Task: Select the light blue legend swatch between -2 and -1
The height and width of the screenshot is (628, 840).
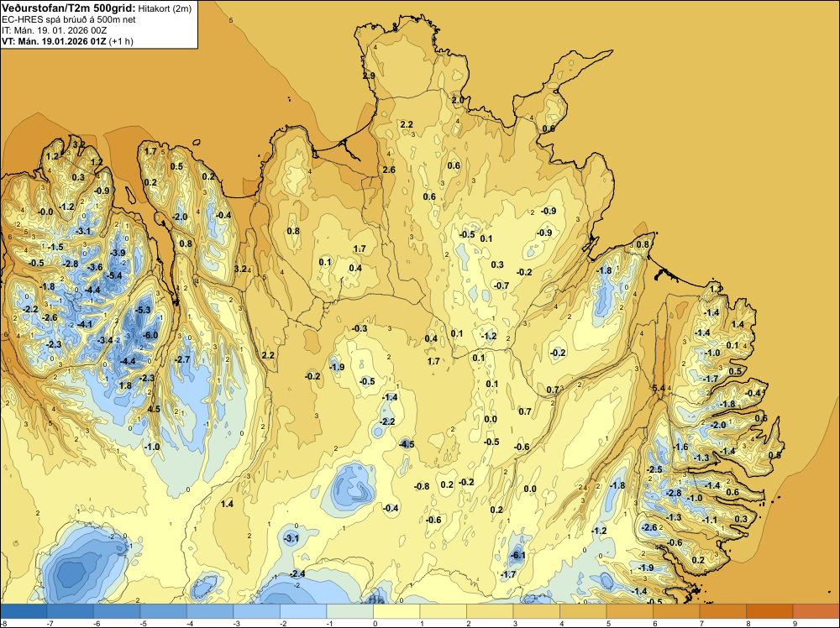Action: [303, 611]
